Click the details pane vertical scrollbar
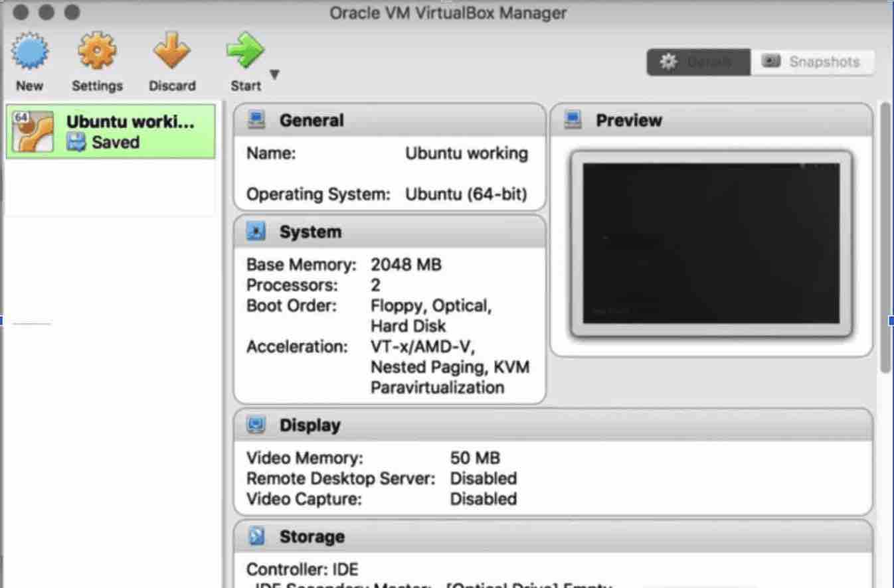The image size is (894, 588). coord(885,237)
